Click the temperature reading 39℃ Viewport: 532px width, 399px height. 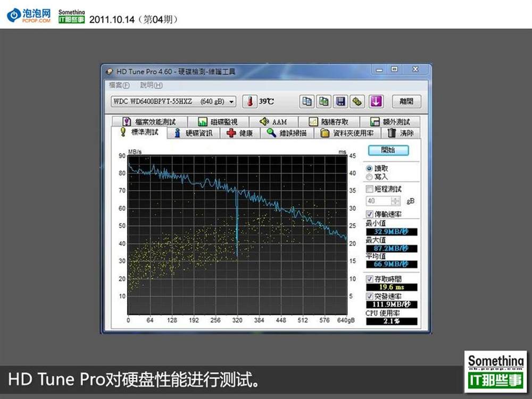coord(267,102)
